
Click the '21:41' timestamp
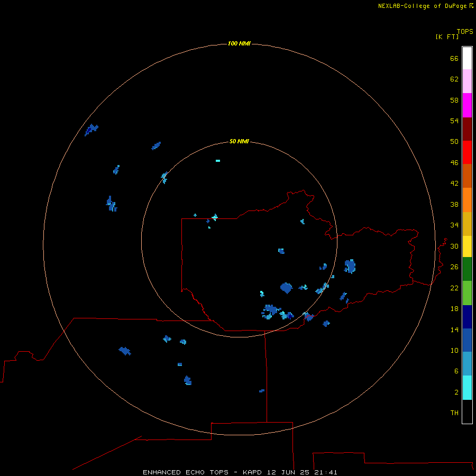(x=326, y=472)
